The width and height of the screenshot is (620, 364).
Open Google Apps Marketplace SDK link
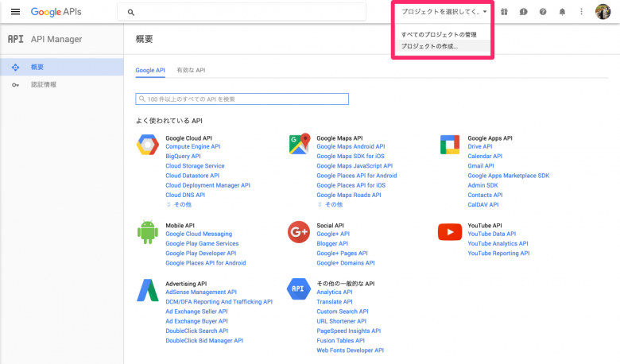tap(509, 176)
